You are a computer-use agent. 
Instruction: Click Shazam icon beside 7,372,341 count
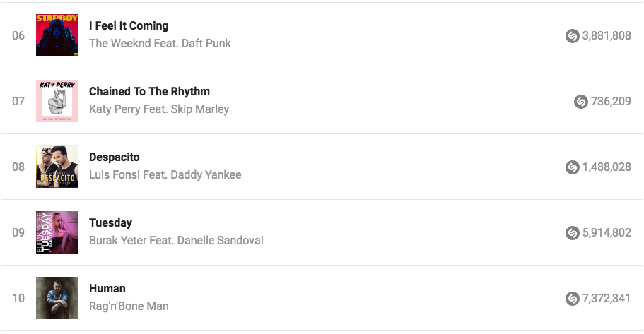point(573,299)
